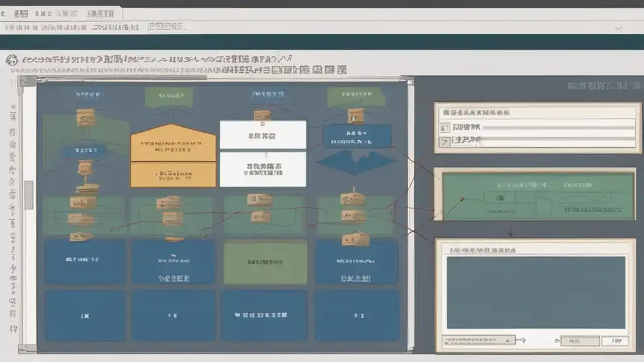Viewport: 644px width, 362px height.
Task: Click the crate icon under the fourth column header
Action: coord(355,116)
